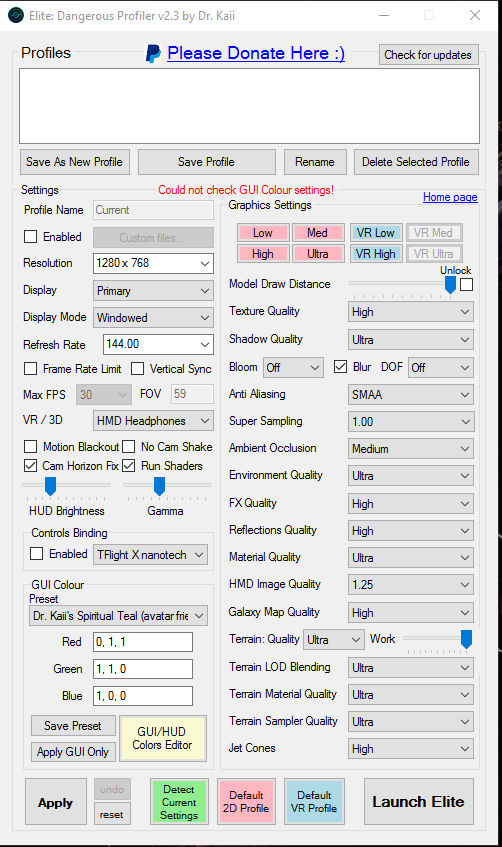Click Save As New Profile button
The image size is (502, 847).
click(75, 162)
